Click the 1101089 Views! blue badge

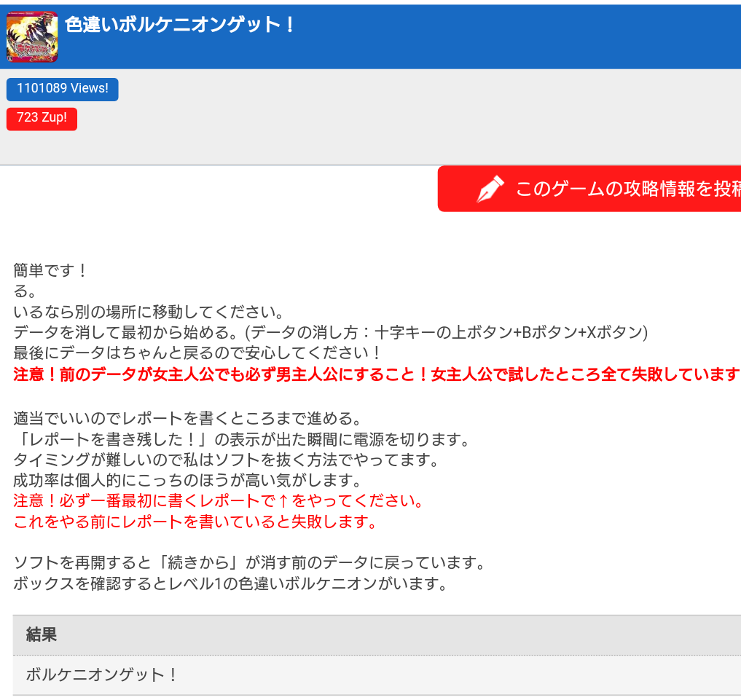63,89
